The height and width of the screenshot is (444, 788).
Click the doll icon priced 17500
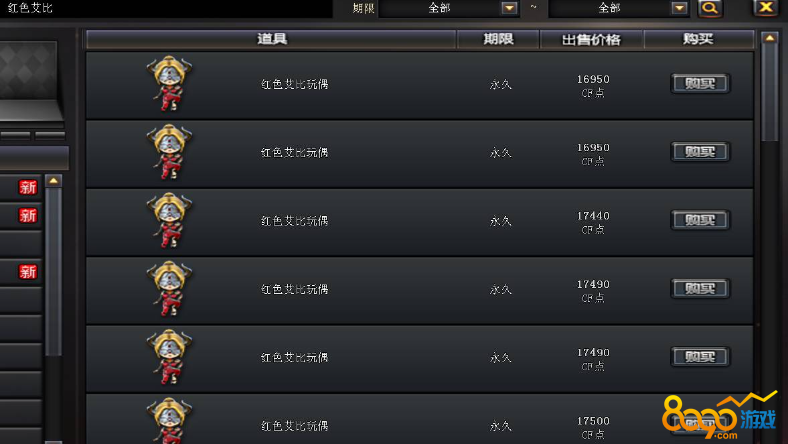coord(169,421)
